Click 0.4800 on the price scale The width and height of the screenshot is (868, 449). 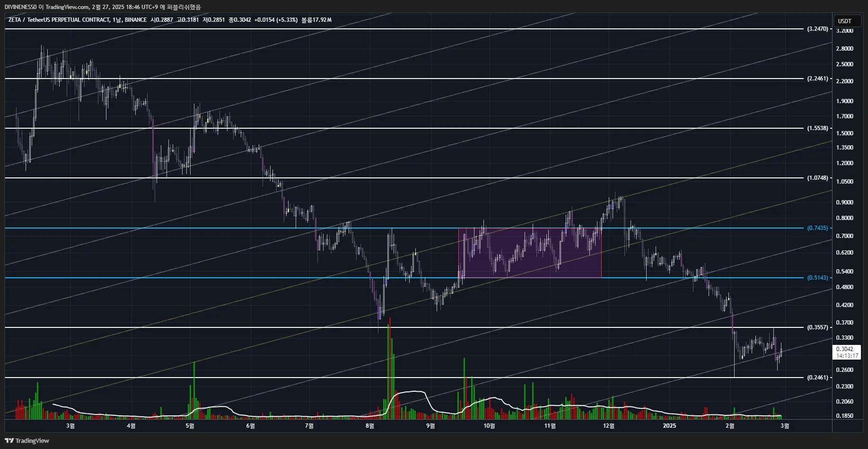click(x=845, y=287)
